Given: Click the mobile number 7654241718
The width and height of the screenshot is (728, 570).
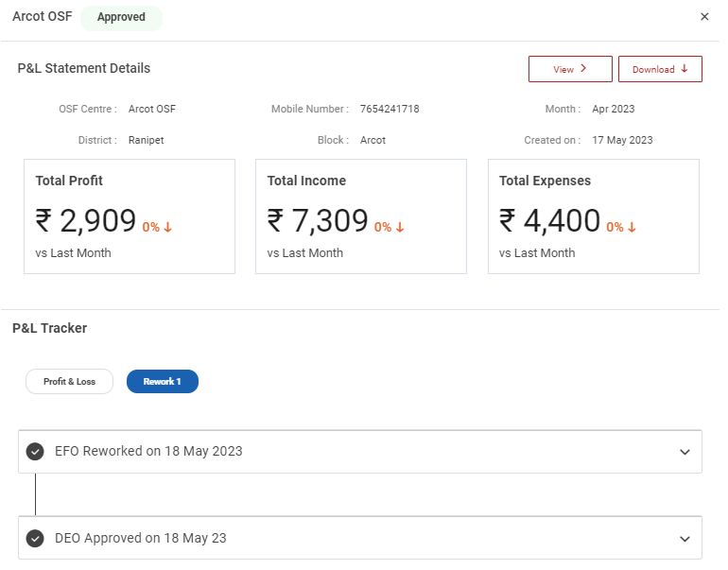Looking at the screenshot, I should 390,110.
